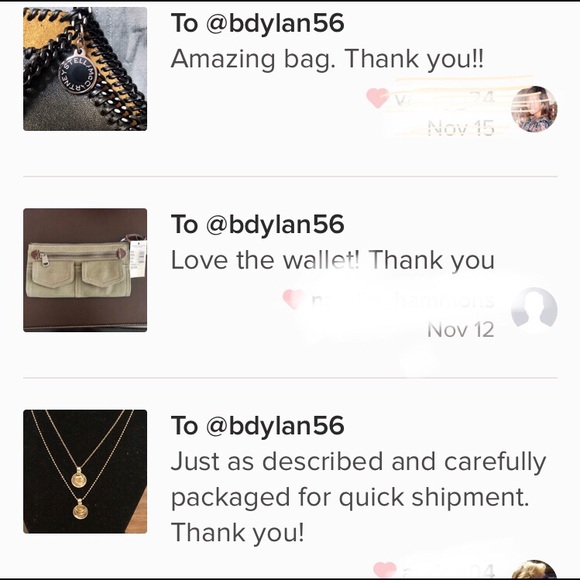Tap @bdylan56 on the Amazing bag review
The width and height of the screenshot is (580, 580).
[x=275, y=24]
